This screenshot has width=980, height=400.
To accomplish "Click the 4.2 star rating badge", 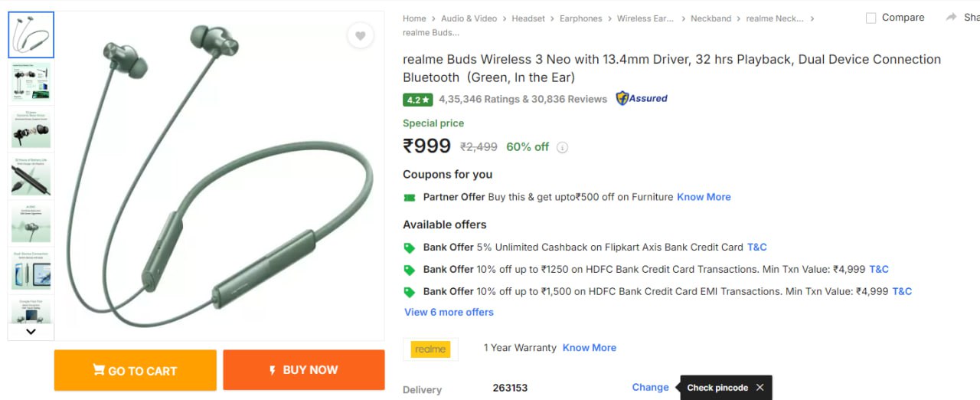I will [x=418, y=100].
